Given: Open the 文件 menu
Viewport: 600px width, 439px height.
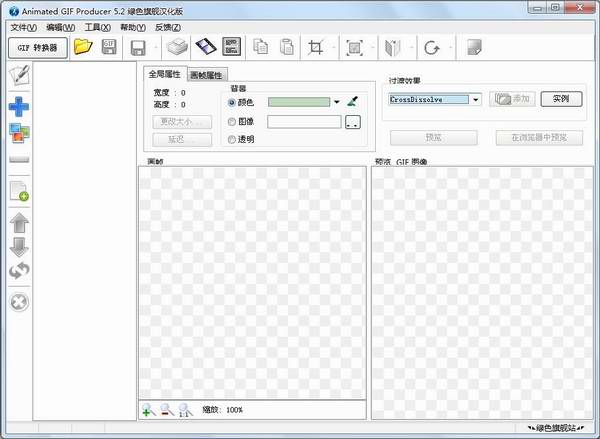Looking at the screenshot, I should pyautogui.click(x=24, y=28).
